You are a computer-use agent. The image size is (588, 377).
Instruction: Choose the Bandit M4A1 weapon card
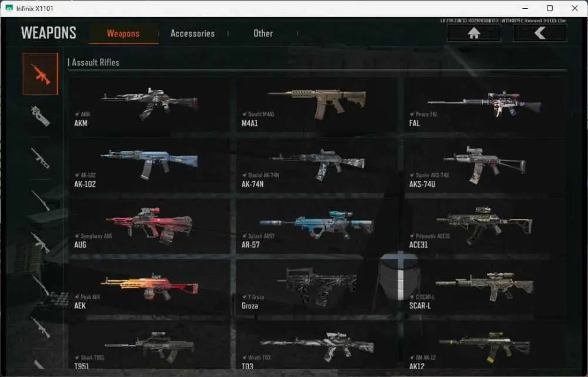coord(316,105)
